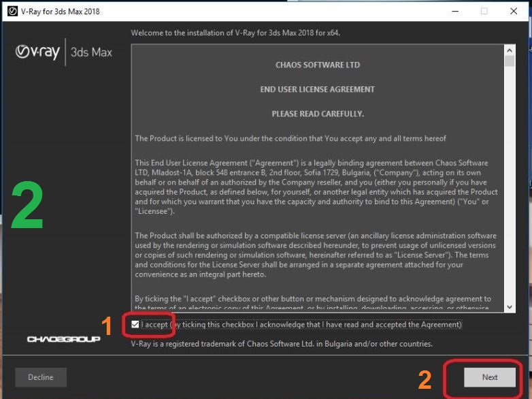Image resolution: width=532 pixels, height=399 pixels.
Task: Click the window title V-Ray for 3ds Max 2018
Action: (61, 12)
